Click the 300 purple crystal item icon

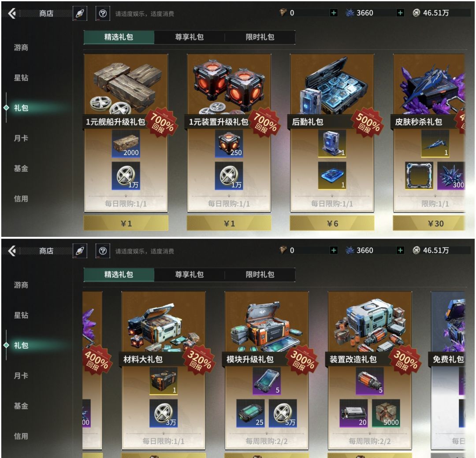coord(451,176)
